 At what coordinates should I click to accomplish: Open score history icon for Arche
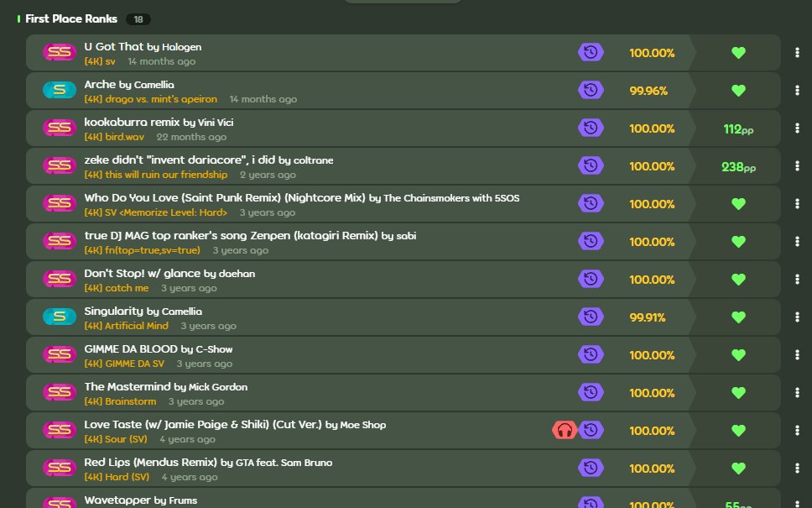click(591, 90)
